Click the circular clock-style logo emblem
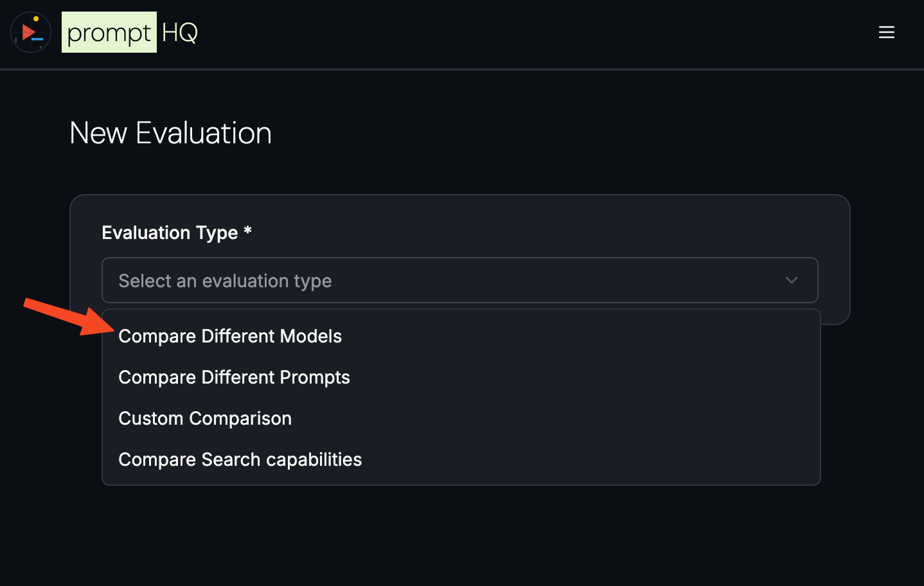Screen dimensions: 924x586 point(30,31)
